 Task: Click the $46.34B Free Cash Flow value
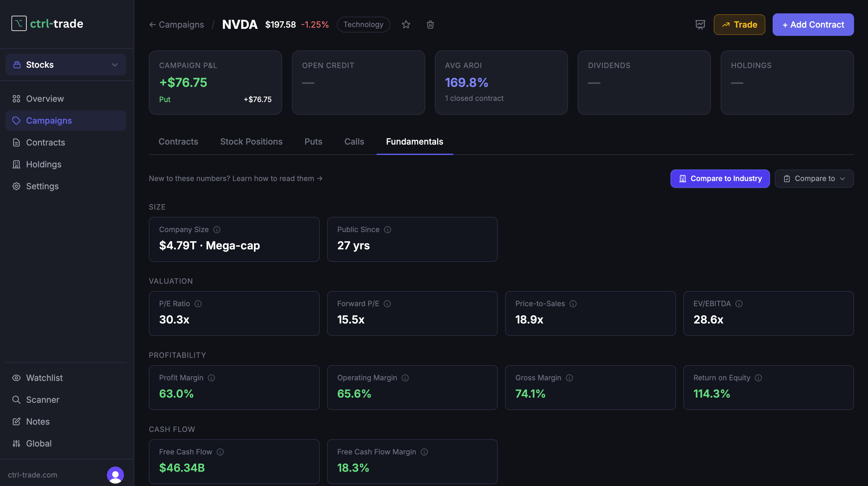tap(182, 468)
